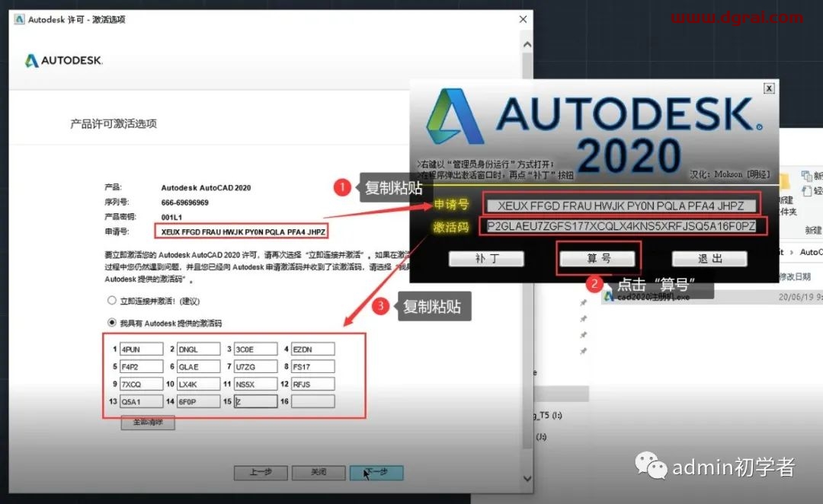
Task: Click activation code field 4 containing EZDN
Action: 313,349
